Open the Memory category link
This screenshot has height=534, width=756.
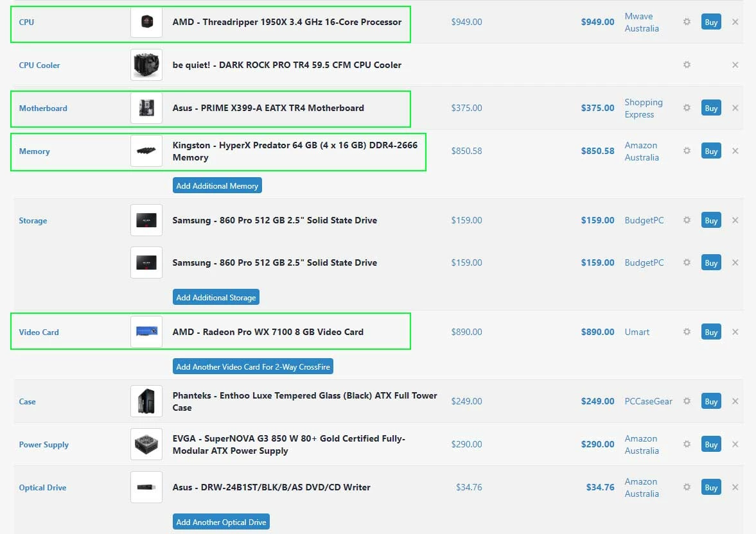(34, 151)
